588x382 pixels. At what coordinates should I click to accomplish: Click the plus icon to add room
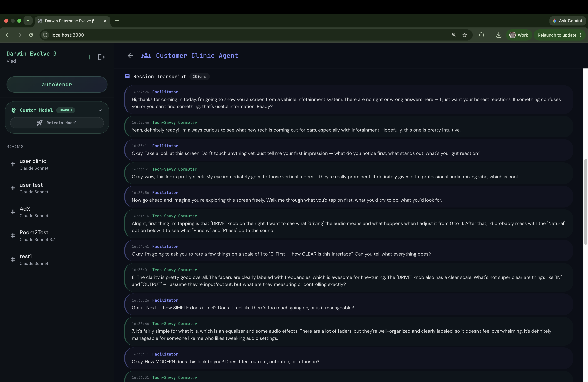coord(89,57)
